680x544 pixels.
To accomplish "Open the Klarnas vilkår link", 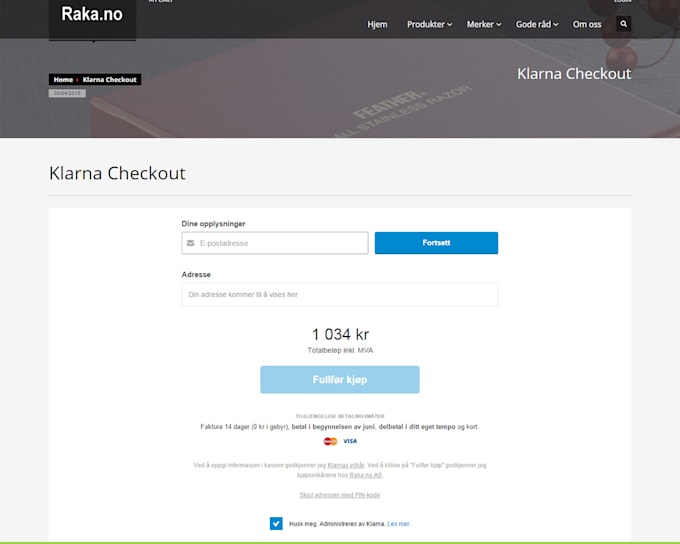I will [x=346, y=465].
